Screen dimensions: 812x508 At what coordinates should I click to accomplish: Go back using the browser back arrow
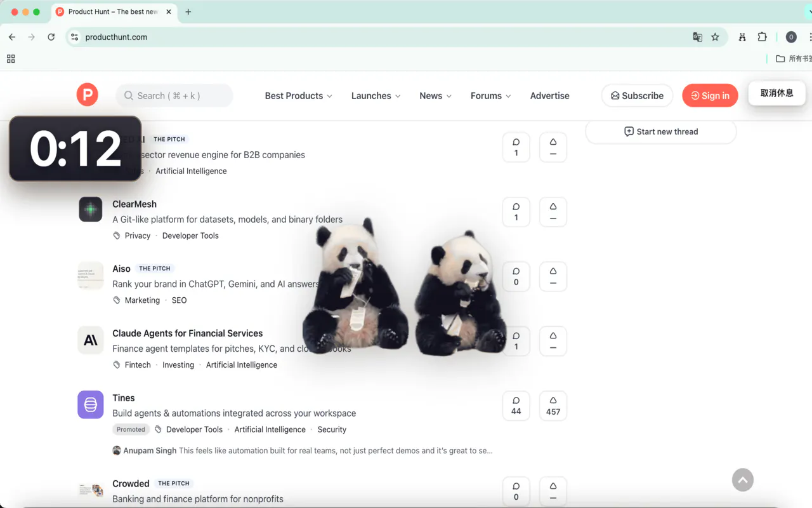(x=12, y=37)
